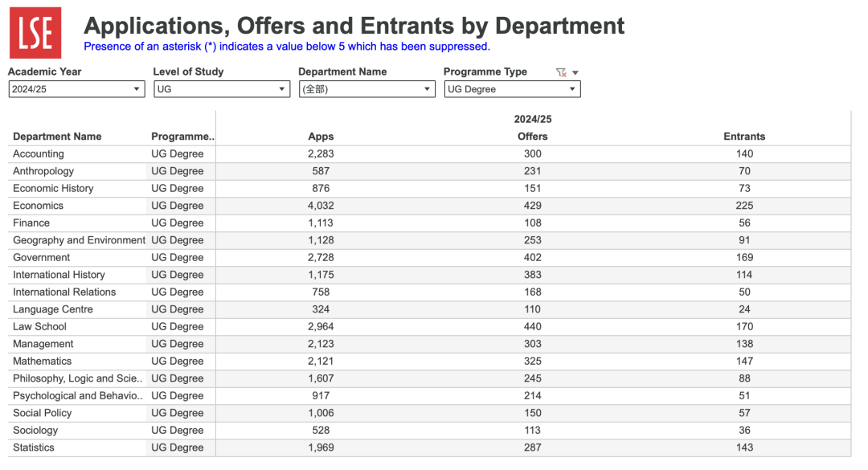Click Economics Apps value 4,032
Image resolution: width=868 pixels, height=470 pixels.
[x=321, y=206]
